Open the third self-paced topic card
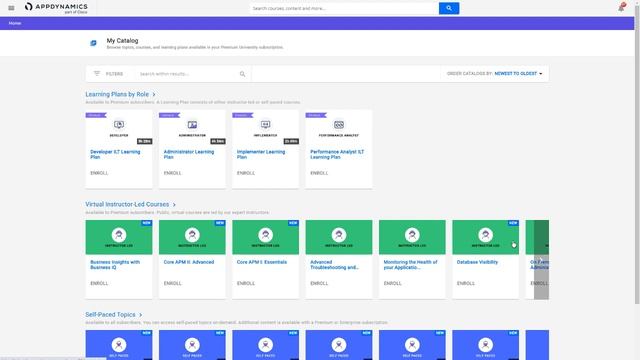 point(265,345)
